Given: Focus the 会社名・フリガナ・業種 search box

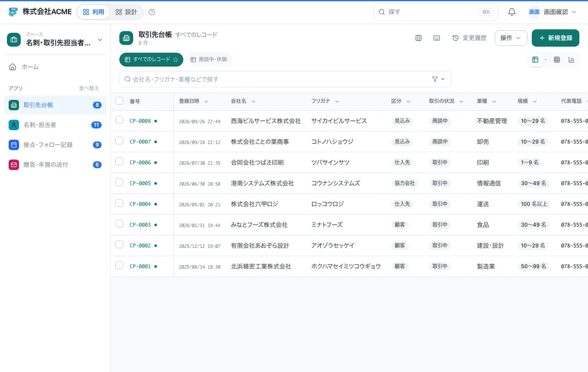Looking at the screenshot, I should click(285, 79).
